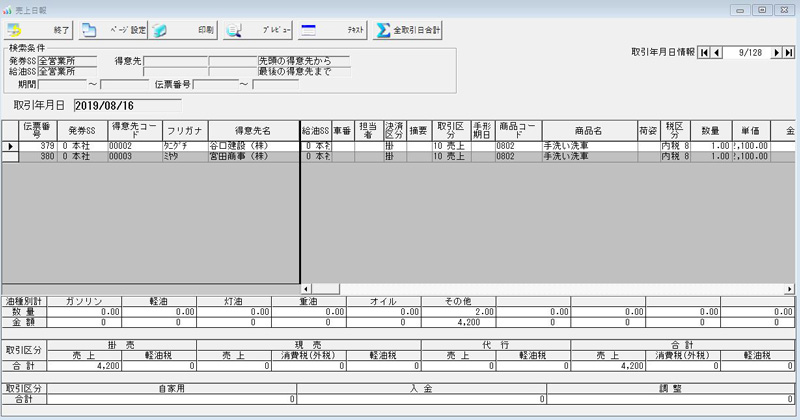Click 全取引日合計 sigma button

coord(408,30)
